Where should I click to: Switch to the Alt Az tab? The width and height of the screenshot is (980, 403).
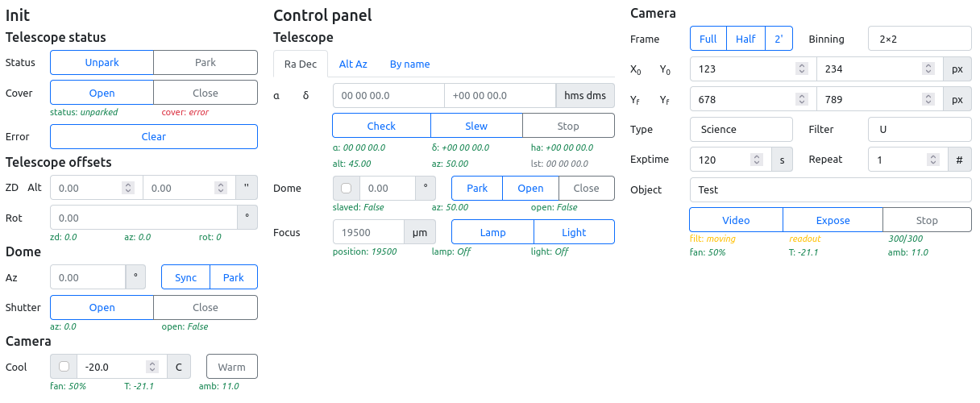tap(353, 64)
